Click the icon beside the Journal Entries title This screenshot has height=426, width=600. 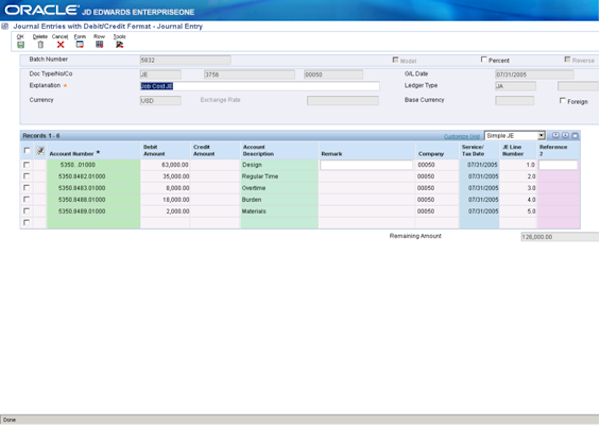(5, 26)
